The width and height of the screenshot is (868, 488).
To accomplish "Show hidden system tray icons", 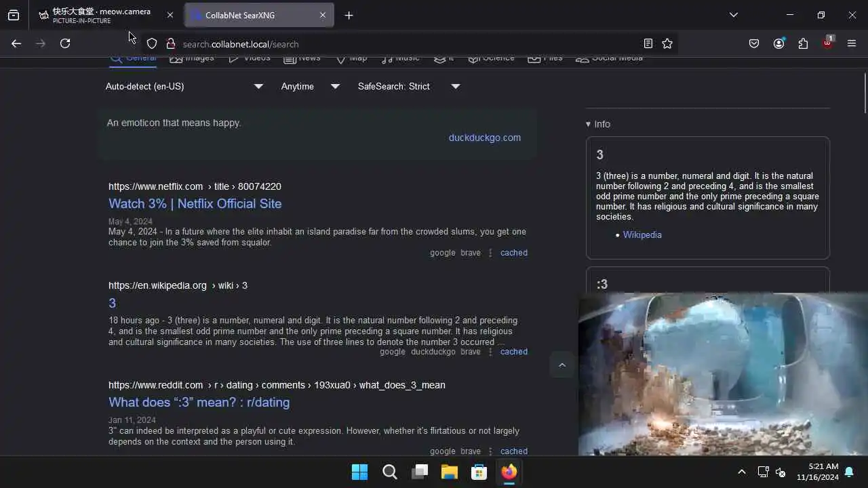I will pyautogui.click(x=741, y=472).
